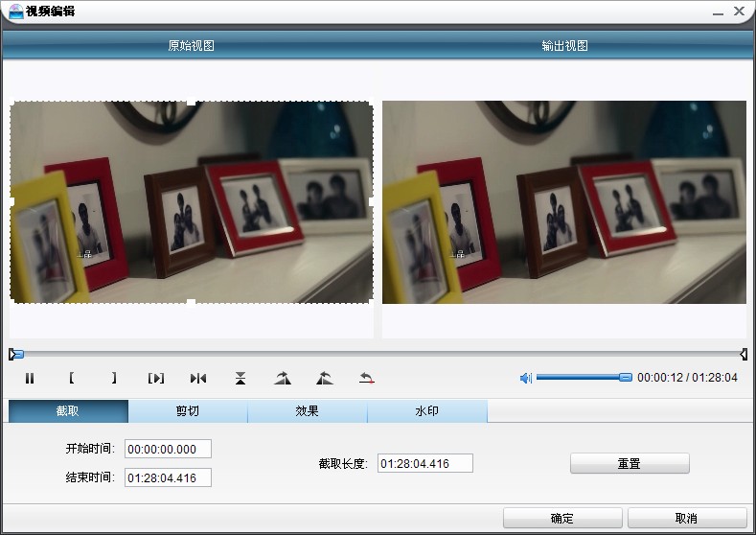Click the first rotate icon

coord(282,379)
